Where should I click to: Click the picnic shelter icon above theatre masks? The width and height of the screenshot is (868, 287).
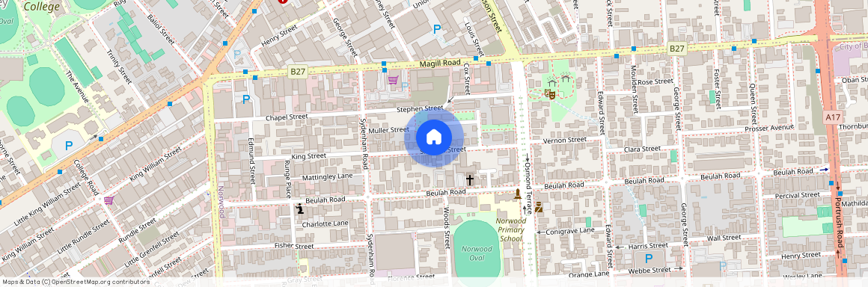pyautogui.click(x=552, y=83)
